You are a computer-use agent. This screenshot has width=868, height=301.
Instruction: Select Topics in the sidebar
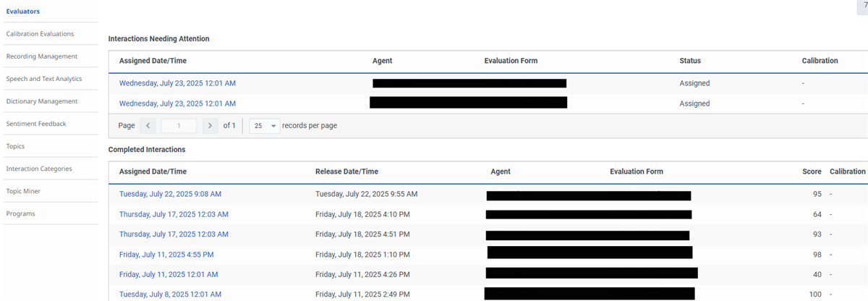tap(15, 145)
